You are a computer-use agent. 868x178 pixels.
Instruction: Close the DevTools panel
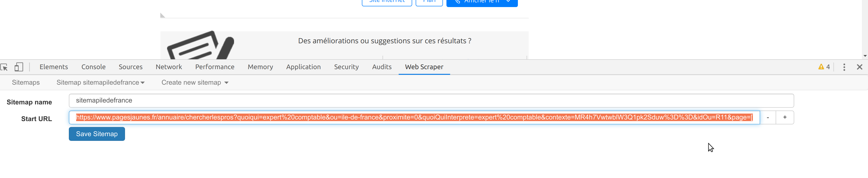click(x=860, y=67)
